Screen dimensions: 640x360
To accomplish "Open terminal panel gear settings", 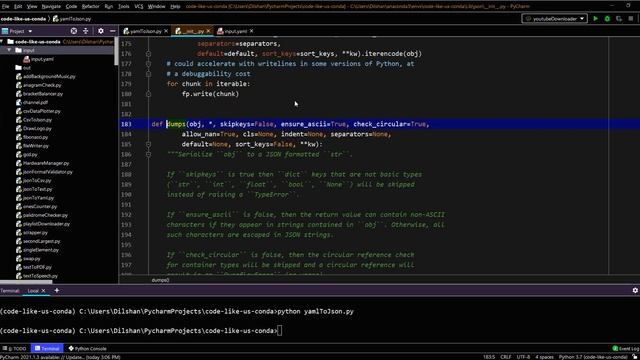I will [x=635, y=290].
